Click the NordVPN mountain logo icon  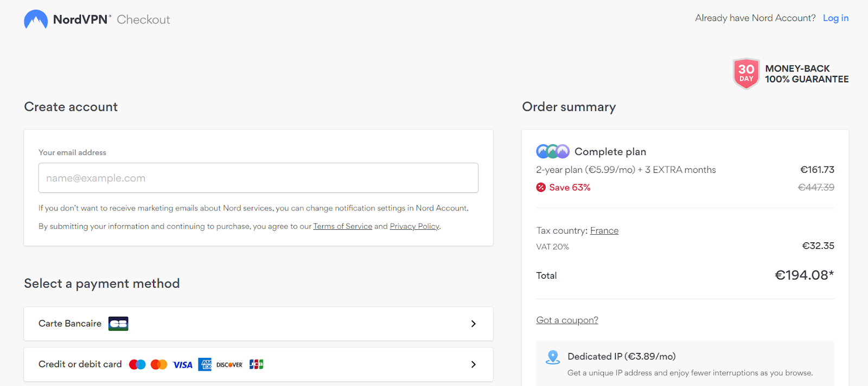click(36, 20)
